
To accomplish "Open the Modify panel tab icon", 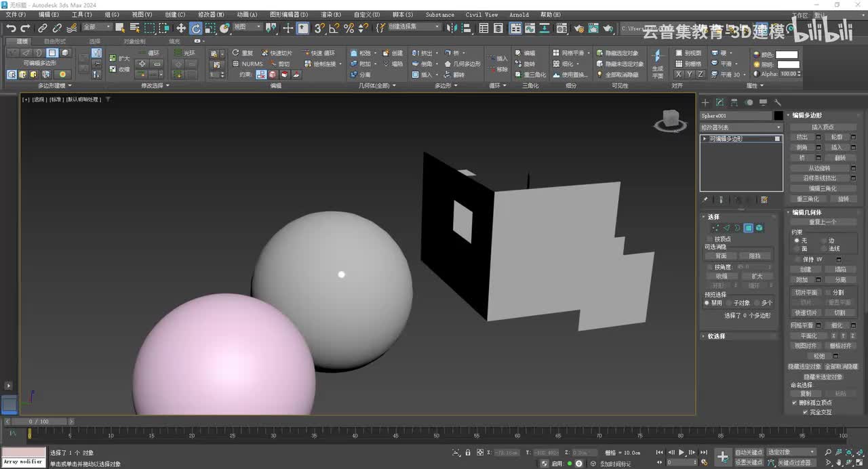I will point(719,102).
